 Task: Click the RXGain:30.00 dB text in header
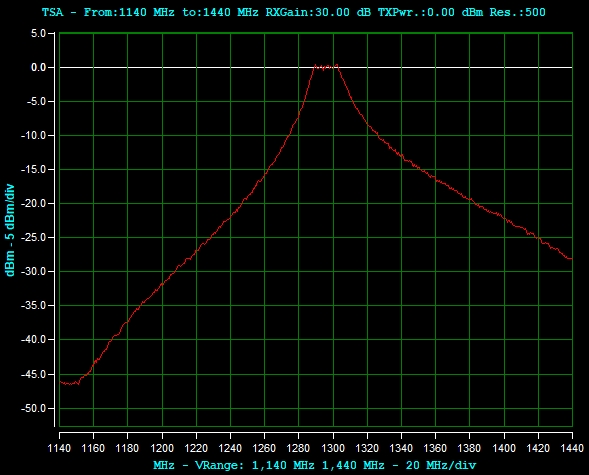318,12
